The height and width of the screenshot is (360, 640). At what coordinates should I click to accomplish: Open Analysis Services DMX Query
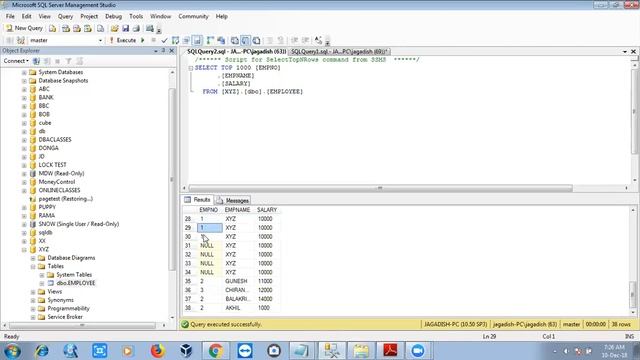coord(77,29)
